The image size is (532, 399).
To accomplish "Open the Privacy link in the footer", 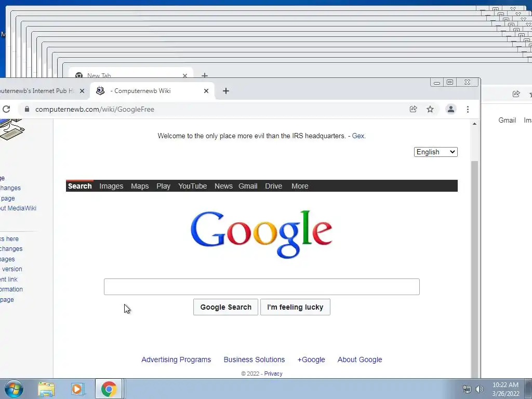I will click(273, 374).
